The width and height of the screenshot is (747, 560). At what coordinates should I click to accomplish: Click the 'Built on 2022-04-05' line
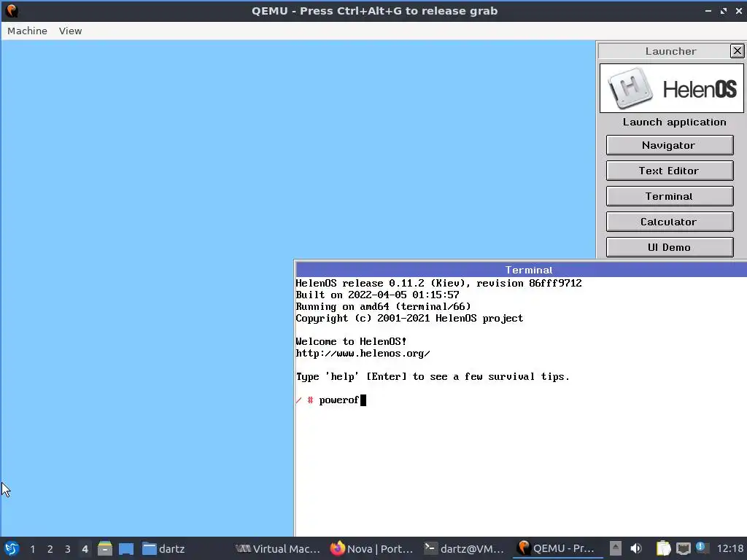coord(378,295)
